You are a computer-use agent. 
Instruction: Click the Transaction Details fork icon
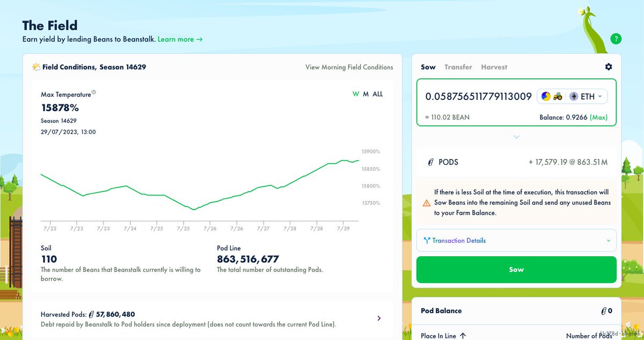[427, 241]
